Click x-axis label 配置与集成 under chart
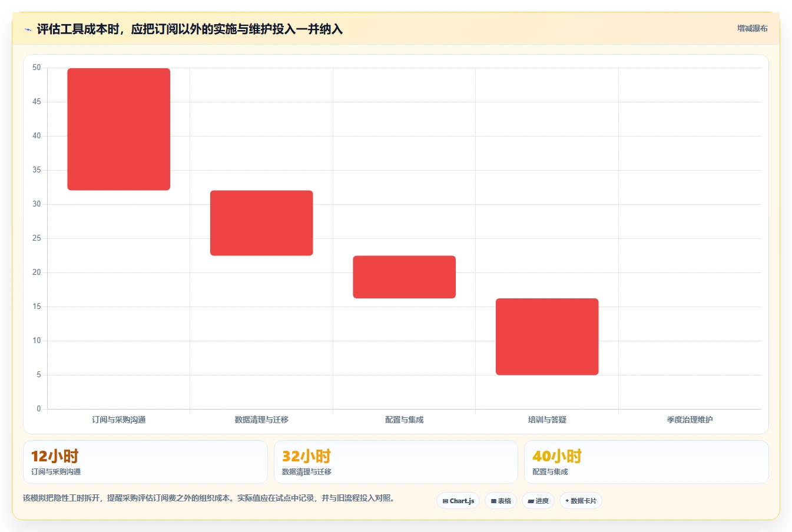The image size is (792, 532). coord(405,420)
